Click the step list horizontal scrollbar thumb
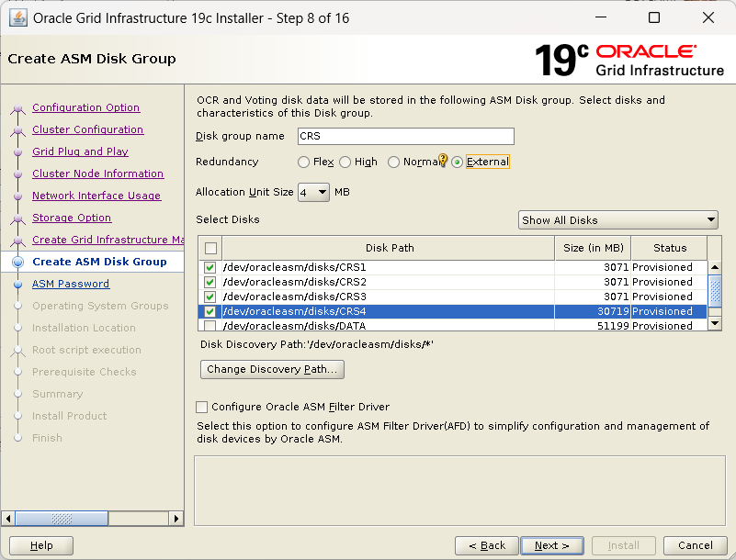 click(x=62, y=519)
